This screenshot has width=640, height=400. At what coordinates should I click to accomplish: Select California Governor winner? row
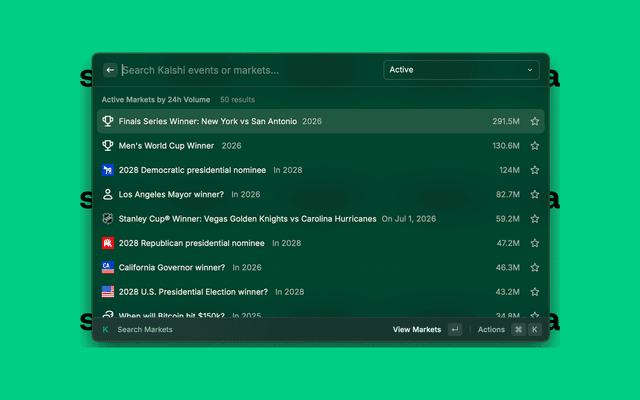(x=321, y=267)
